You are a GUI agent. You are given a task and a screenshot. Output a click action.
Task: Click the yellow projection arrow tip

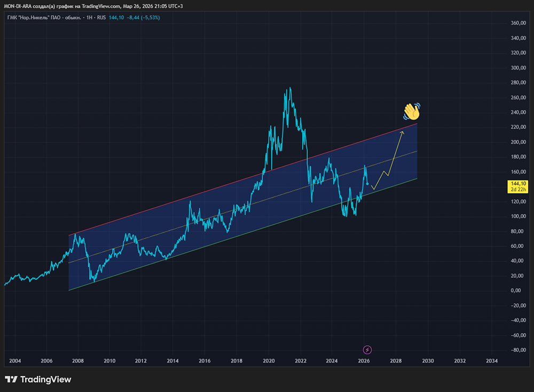402,131
